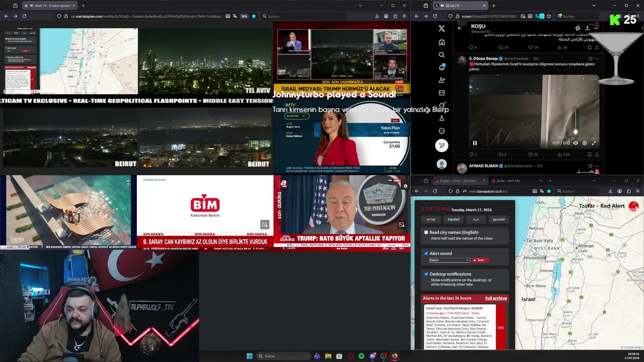Click the Windows taskbar Suche box
The height and width of the screenshot is (362, 644).
coord(283,356)
